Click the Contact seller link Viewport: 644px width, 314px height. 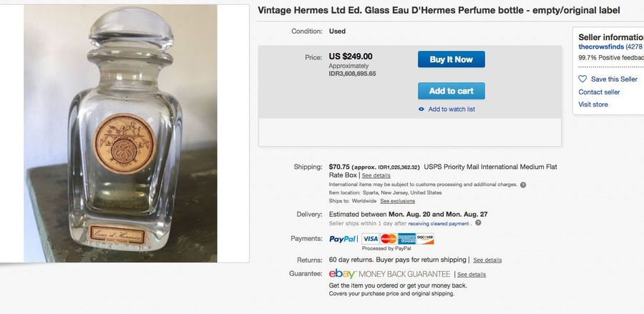599,92
